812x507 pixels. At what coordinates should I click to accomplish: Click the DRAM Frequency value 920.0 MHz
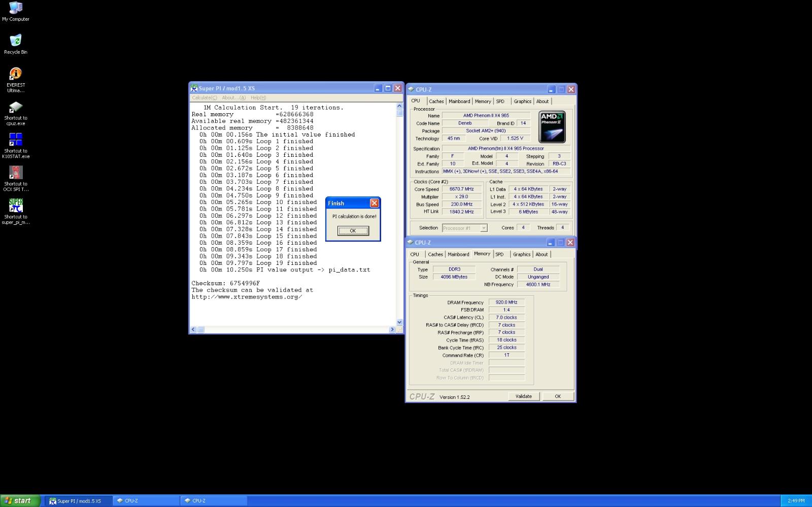[x=506, y=302]
